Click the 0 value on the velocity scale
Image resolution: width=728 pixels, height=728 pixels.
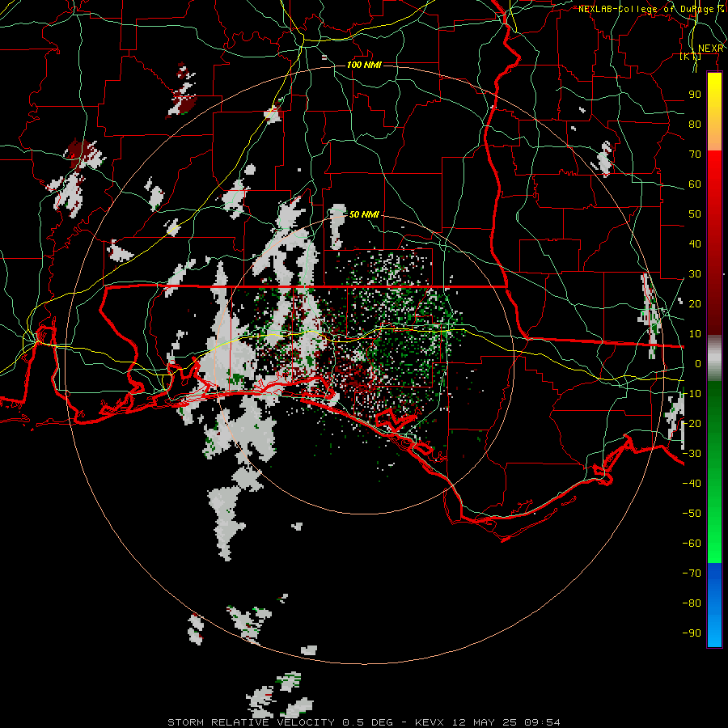pyautogui.click(x=698, y=364)
